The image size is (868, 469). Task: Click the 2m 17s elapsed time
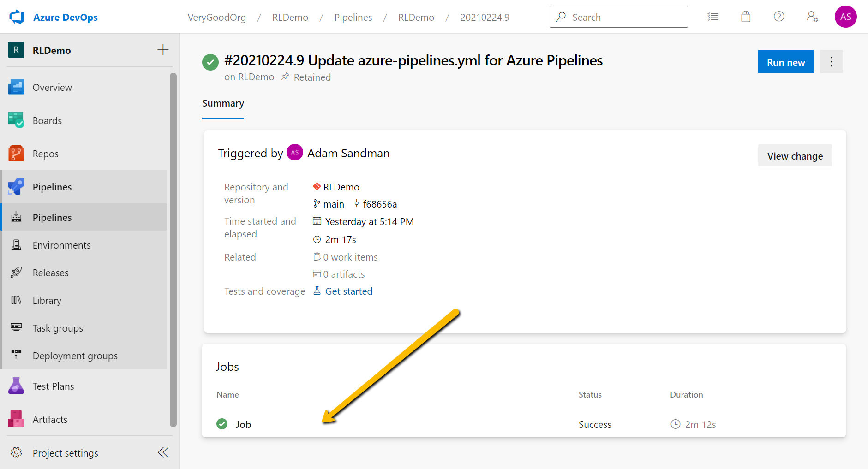[x=341, y=239]
